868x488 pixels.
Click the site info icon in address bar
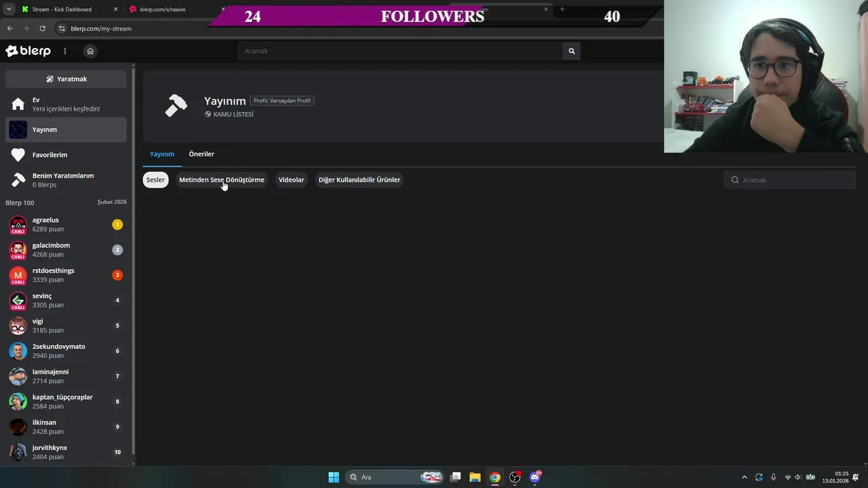click(x=62, y=28)
